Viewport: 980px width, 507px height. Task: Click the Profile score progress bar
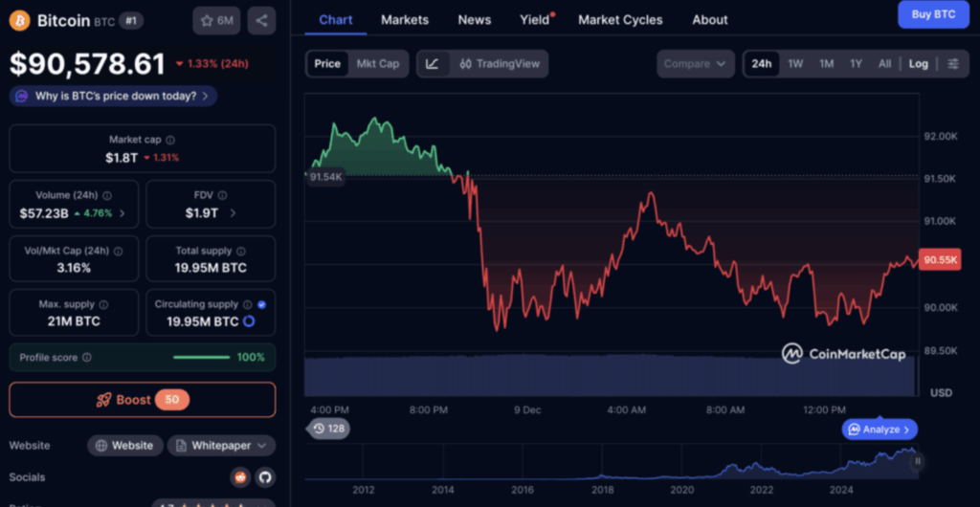201,358
